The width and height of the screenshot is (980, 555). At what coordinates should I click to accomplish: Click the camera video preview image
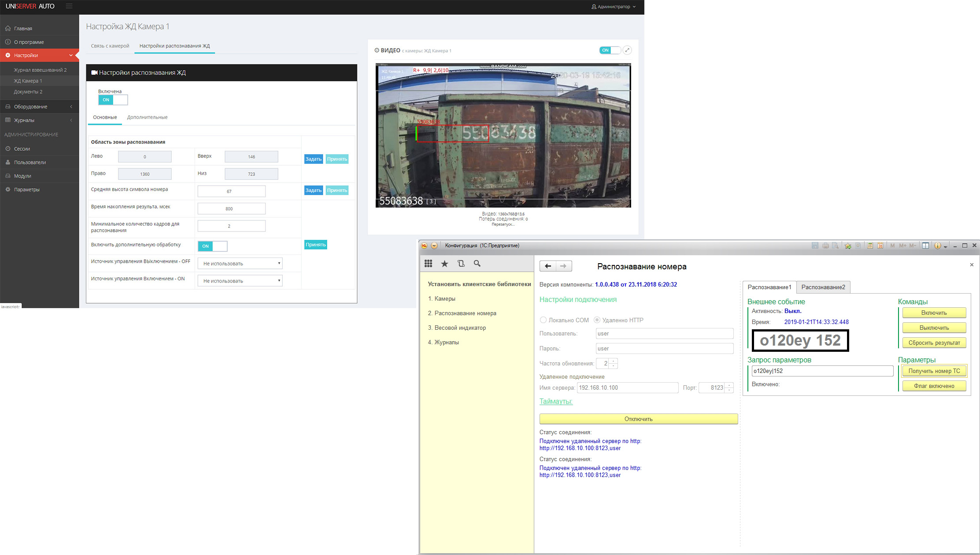pos(503,136)
